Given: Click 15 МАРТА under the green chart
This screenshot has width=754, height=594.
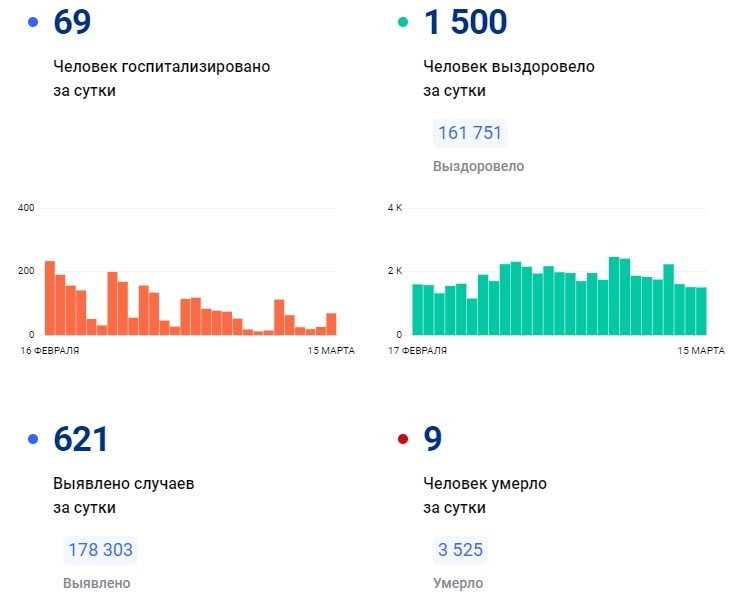Looking at the screenshot, I should tap(701, 351).
